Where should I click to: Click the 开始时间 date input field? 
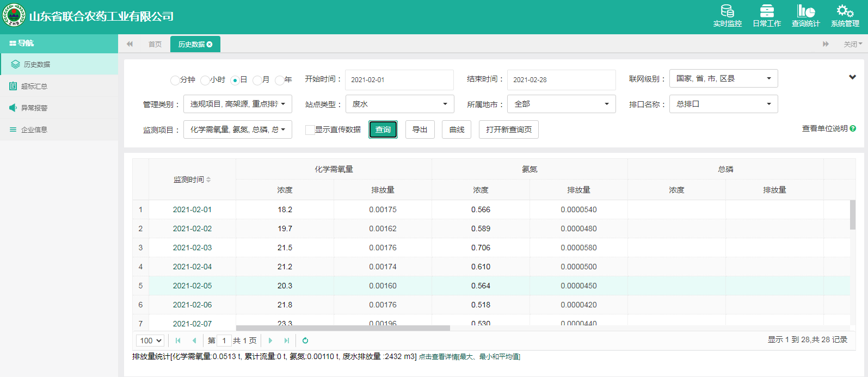tap(399, 80)
